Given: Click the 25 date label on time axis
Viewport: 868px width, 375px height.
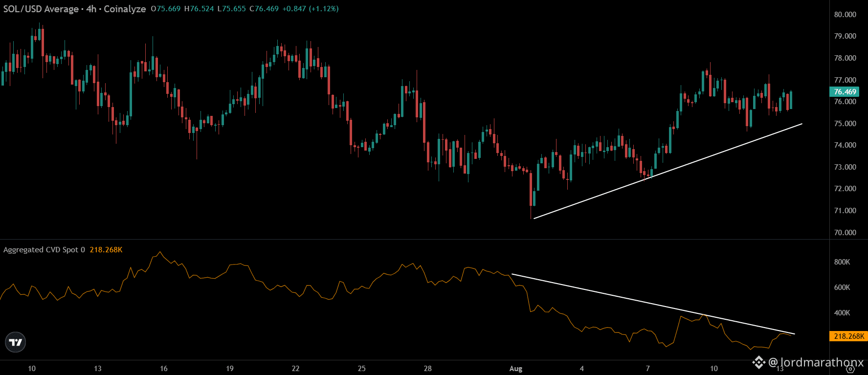Looking at the screenshot, I should [362, 369].
